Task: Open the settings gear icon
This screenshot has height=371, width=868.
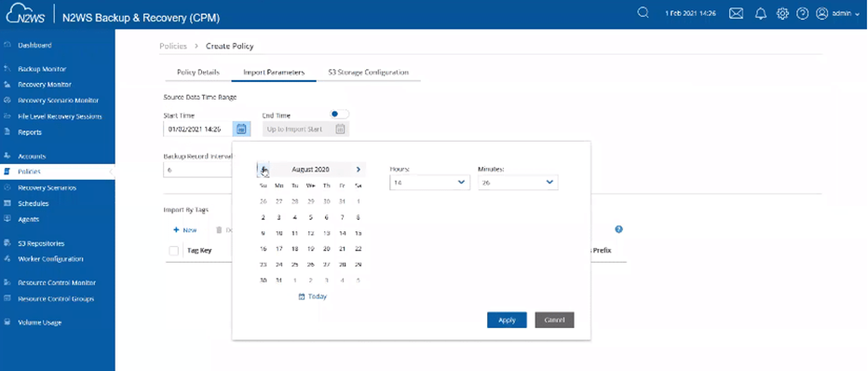Action: coord(782,14)
